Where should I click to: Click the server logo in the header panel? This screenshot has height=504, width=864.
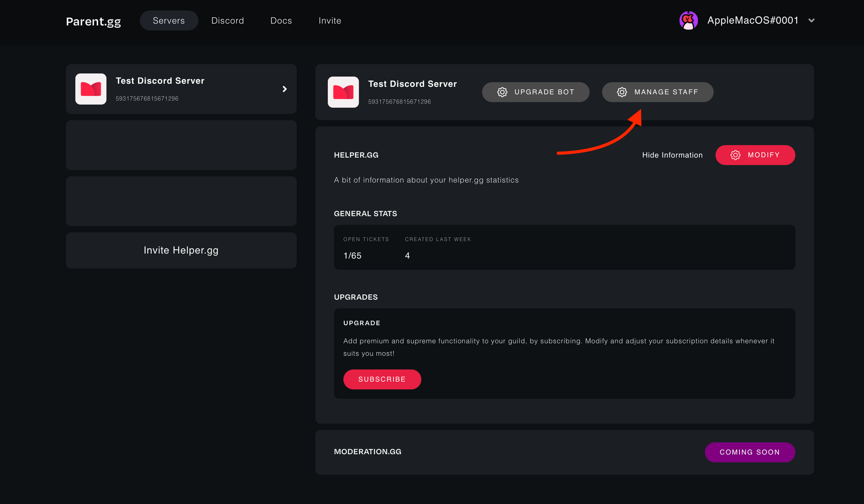(343, 92)
